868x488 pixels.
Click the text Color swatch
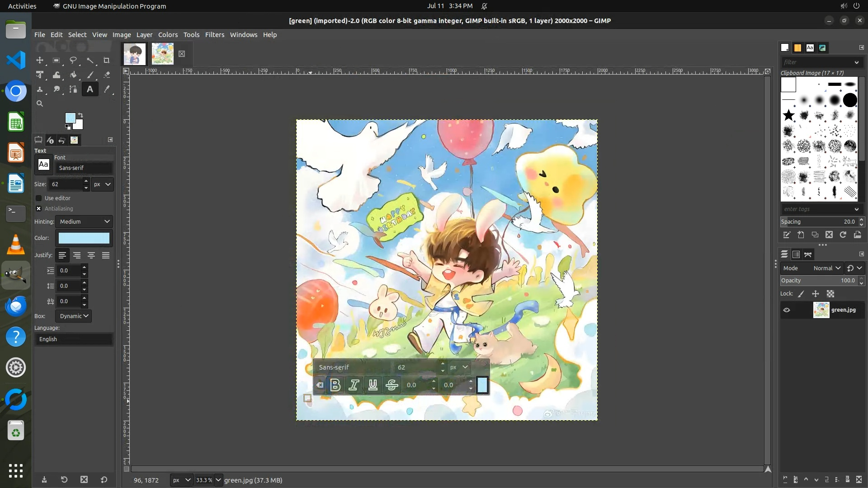coord(84,238)
